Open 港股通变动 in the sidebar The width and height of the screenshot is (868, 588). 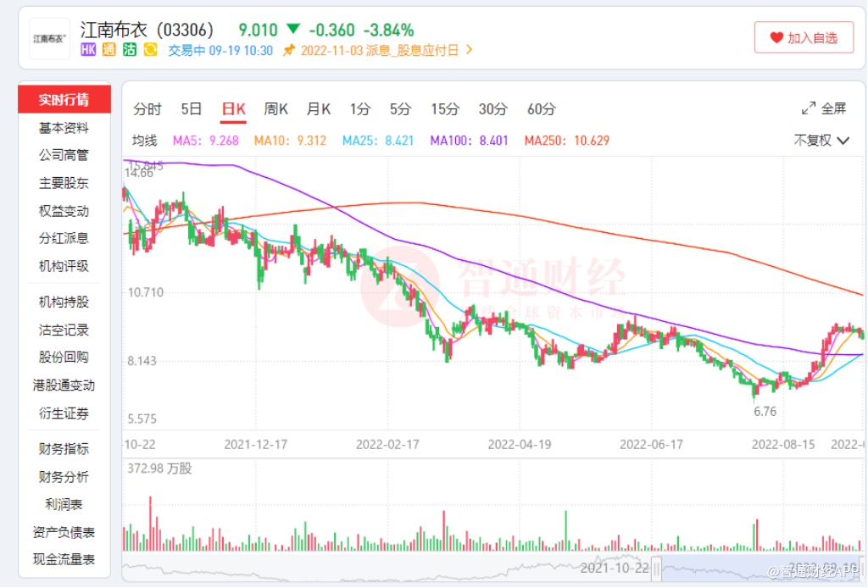point(64,386)
